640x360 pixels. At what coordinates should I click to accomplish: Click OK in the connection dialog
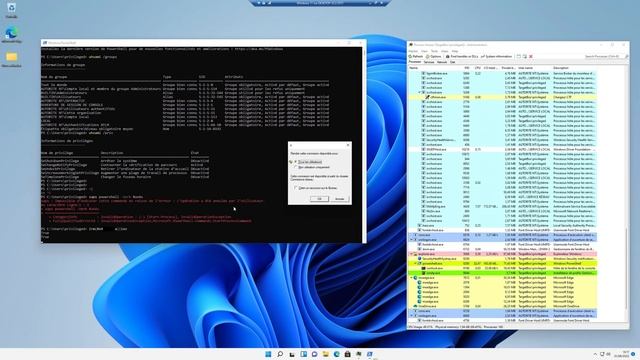(319, 199)
